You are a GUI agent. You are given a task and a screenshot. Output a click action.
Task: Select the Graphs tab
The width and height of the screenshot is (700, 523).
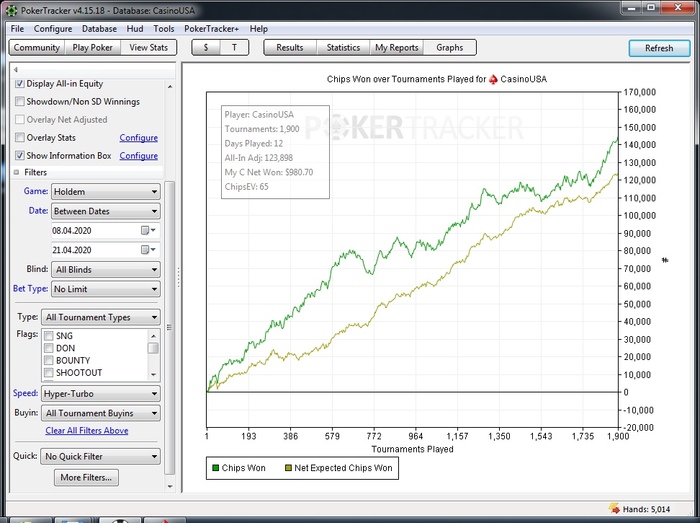[x=450, y=47]
